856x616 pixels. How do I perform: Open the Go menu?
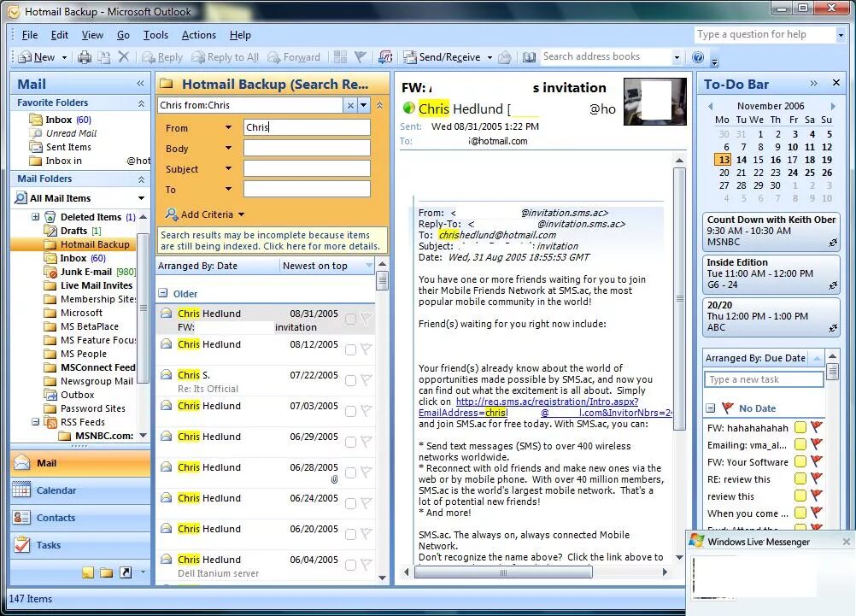click(123, 35)
